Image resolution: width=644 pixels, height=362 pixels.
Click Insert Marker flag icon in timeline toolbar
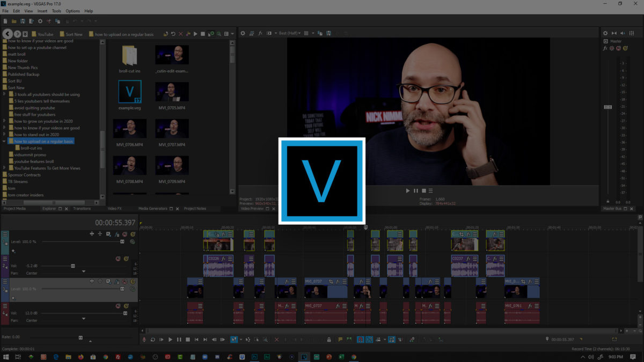pyautogui.click(x=340, y=339)
